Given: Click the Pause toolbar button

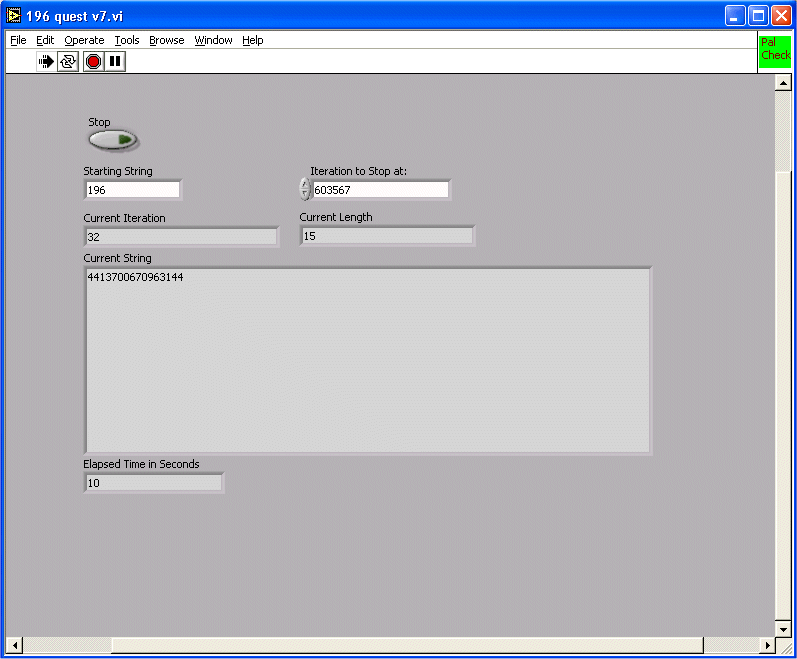Looking at the screenshot, I should click(x=116, y=62).
